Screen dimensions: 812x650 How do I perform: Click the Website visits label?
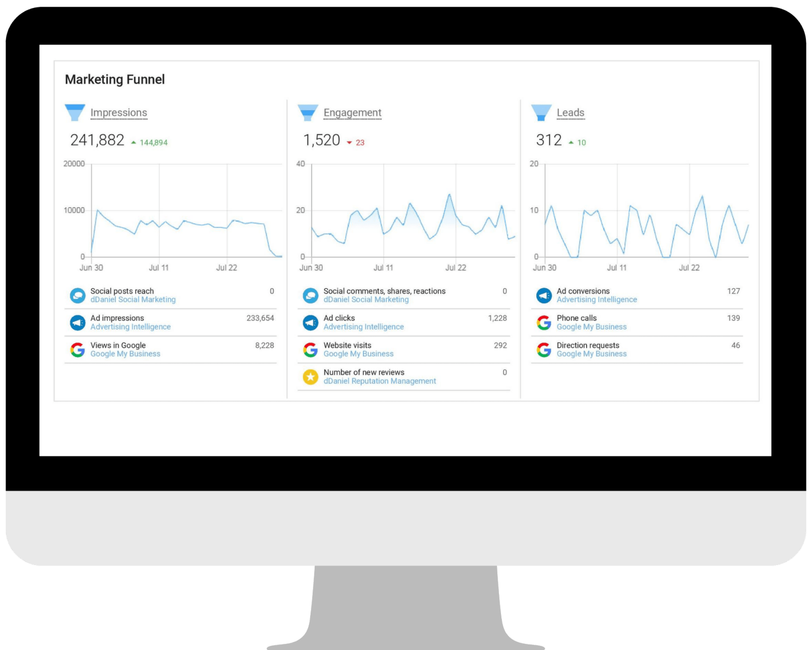(347, 345)
